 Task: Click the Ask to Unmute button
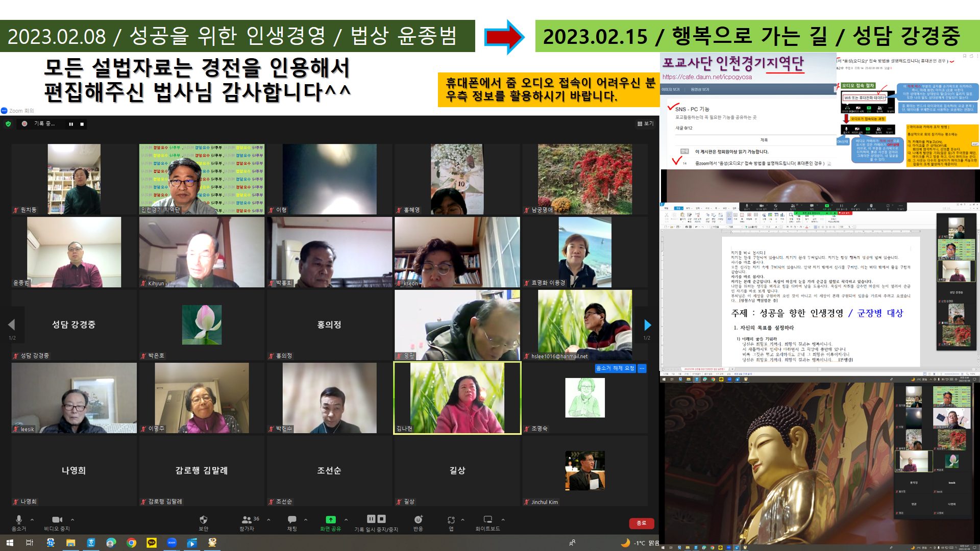615,368
